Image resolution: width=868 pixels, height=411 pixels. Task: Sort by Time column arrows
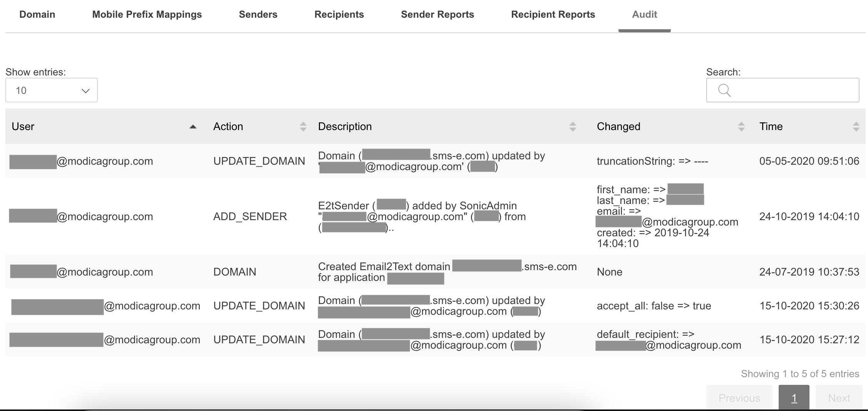tap(856, 127)
